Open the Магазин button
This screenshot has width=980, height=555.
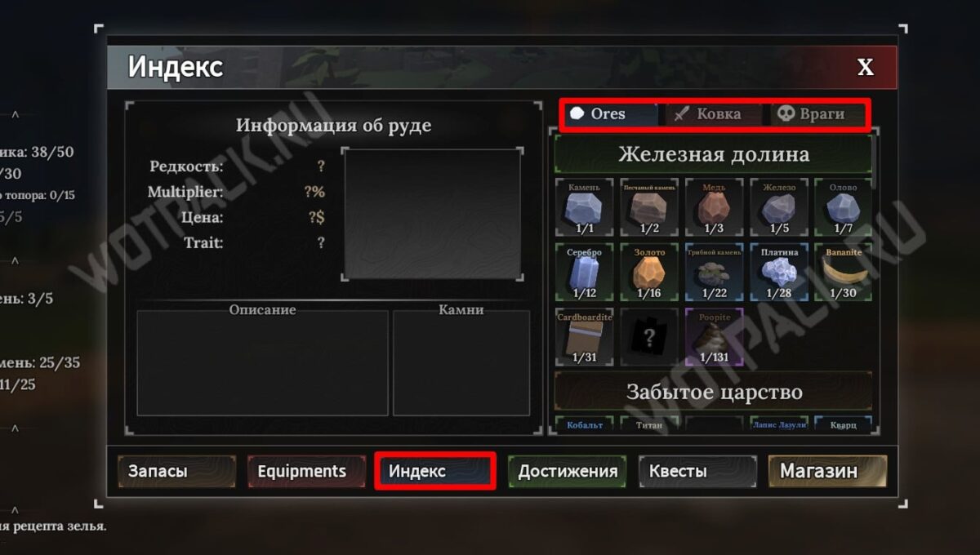[x=827, y=471]
